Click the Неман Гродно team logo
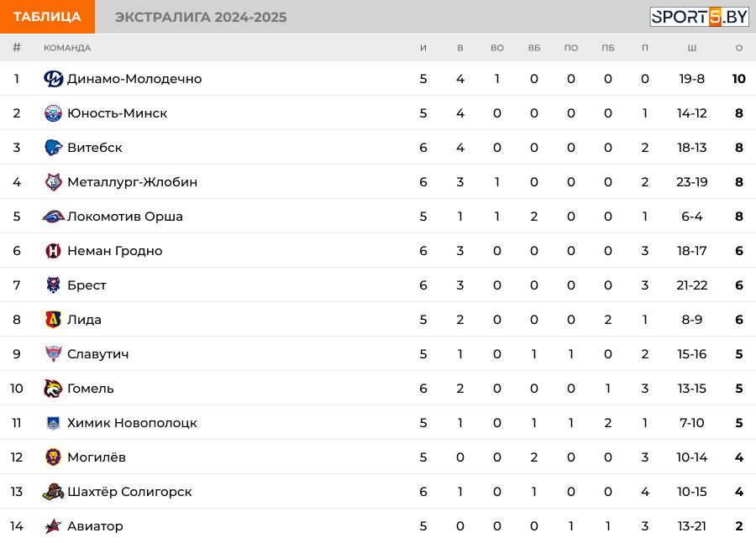756x543 pixels. click(x=53, y=251)
